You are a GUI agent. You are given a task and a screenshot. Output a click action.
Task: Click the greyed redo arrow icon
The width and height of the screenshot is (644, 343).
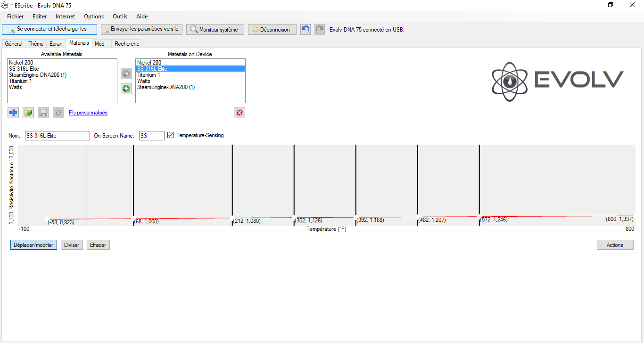click(x=320, y=29)
